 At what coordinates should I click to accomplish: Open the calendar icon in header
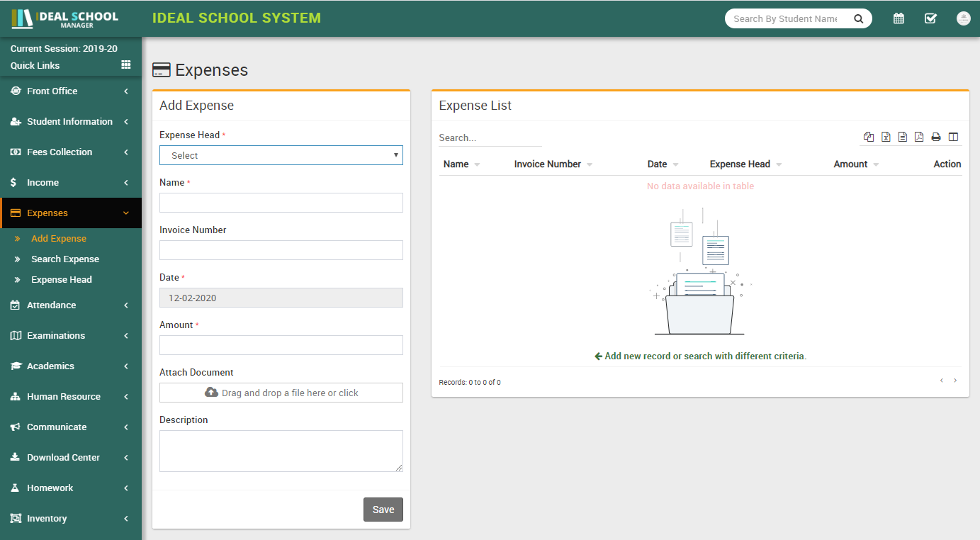[899, 18]
